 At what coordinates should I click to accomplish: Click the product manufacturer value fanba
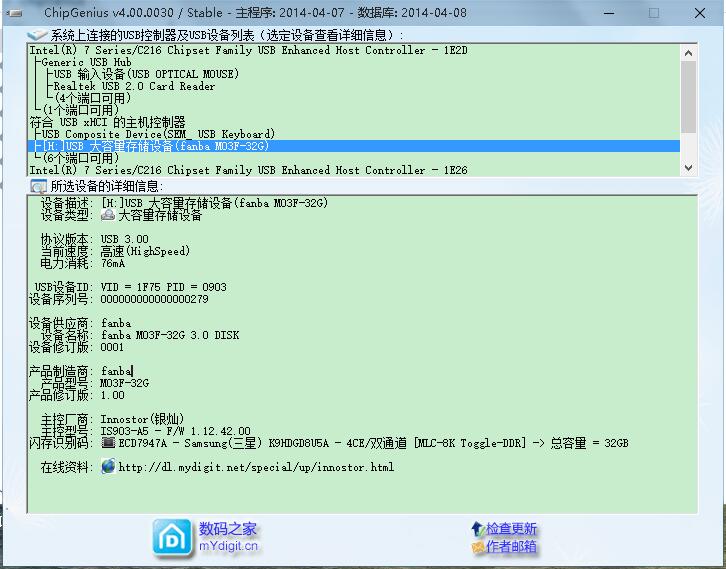pyautogui.click(x=116, y=371)
